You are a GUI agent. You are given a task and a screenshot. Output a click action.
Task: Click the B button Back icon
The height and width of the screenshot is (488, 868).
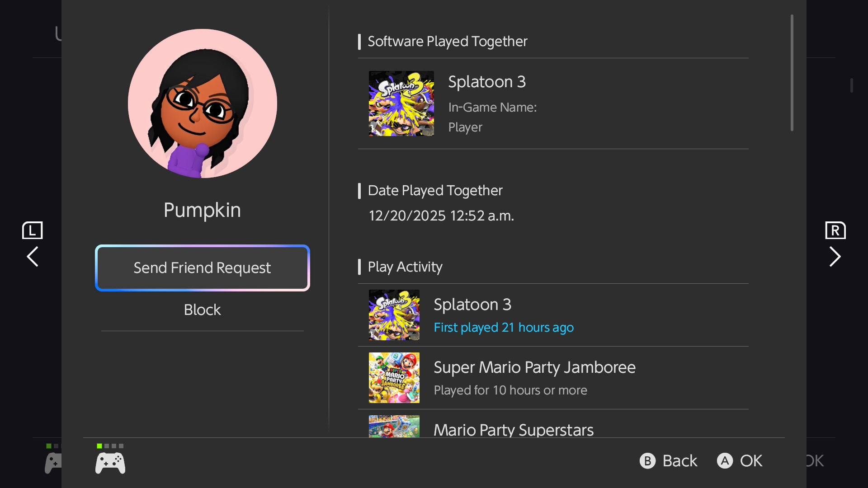pos(647,461)
